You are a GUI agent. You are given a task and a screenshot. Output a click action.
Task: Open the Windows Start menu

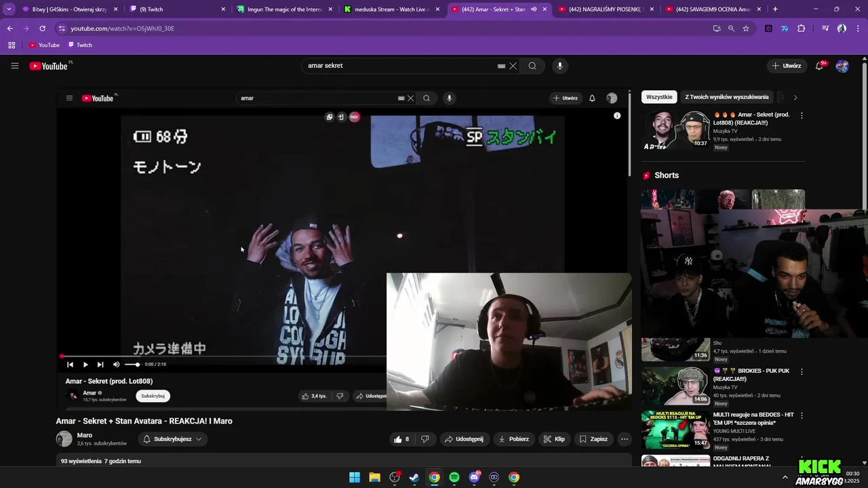(x=355, y=477)
